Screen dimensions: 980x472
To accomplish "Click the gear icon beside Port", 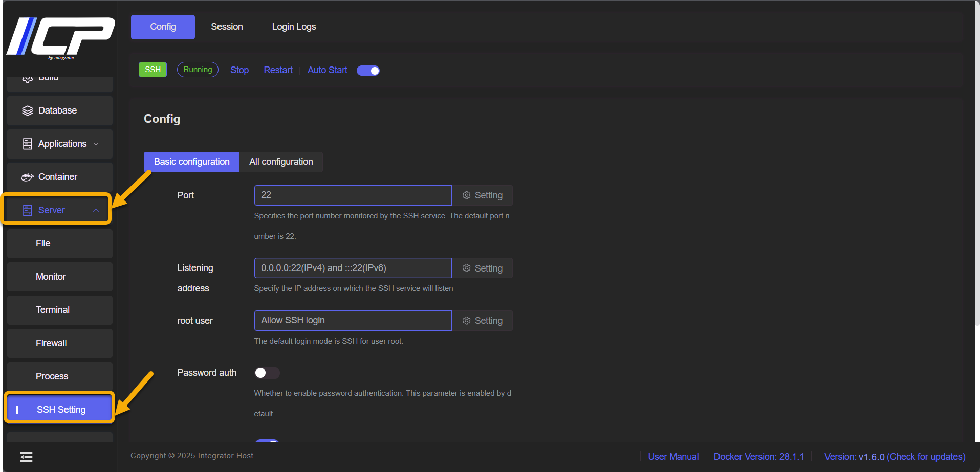I will (x=467, y=195).
